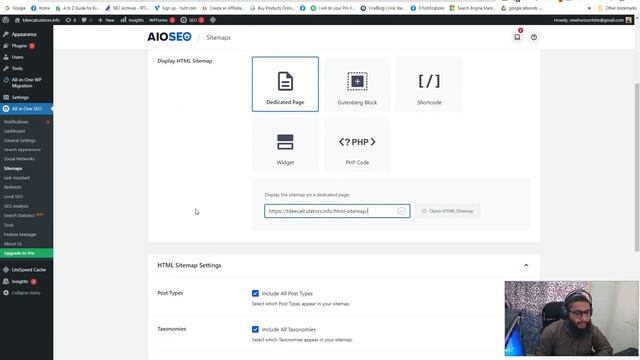
Task: Open the Google bookmark
Action: 15,8
